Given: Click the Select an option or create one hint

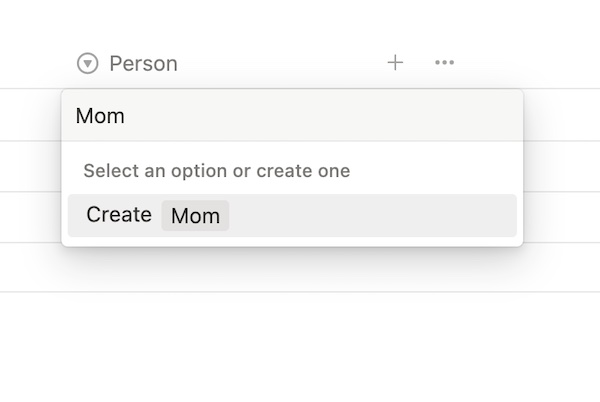Looking at the screenshot, I should 217,171.
